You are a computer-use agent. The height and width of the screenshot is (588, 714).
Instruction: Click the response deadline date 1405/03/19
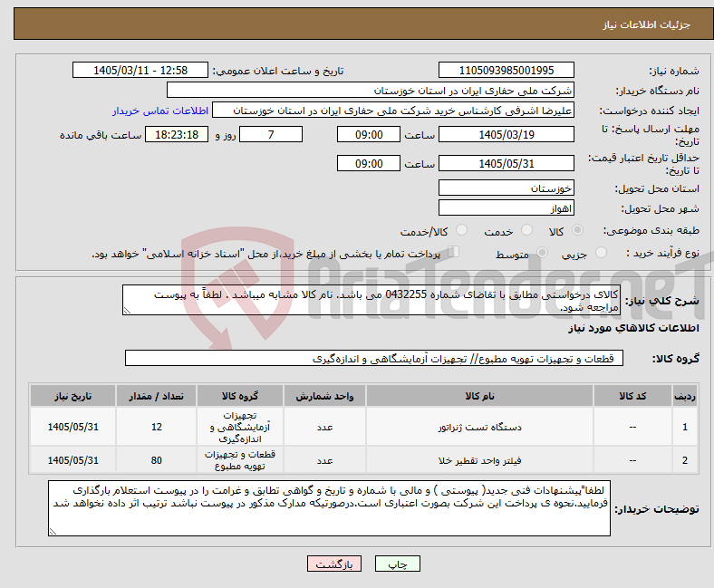click(x=506, y=135)
